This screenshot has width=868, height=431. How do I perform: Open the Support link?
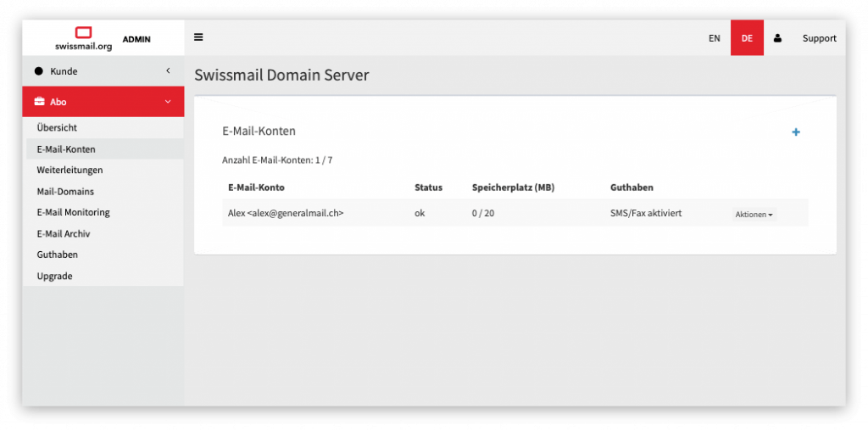coord(820,38)
